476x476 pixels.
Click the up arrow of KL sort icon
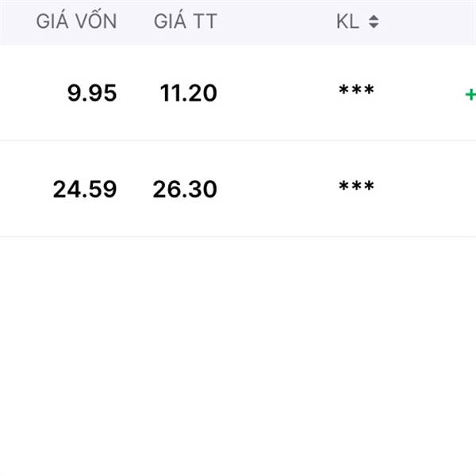tap(374, 17)
